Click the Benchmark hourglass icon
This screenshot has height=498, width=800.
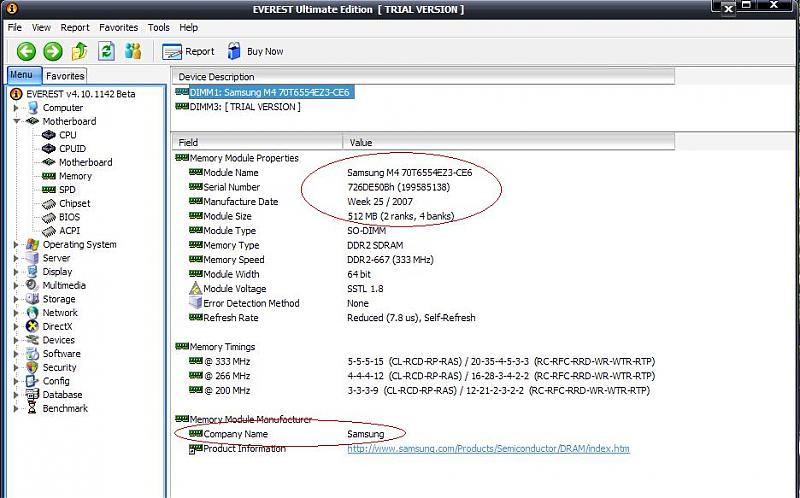pyautogui.click(x=31, y=409)
